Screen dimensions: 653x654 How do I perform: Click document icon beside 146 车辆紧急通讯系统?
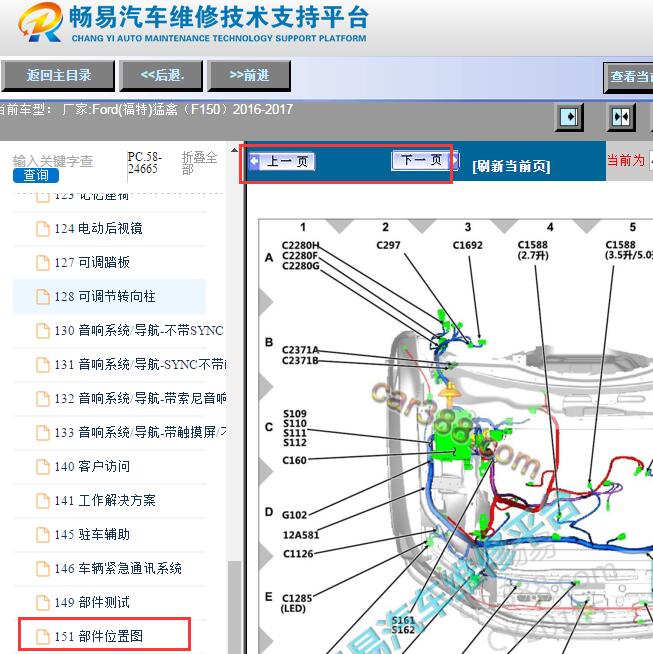pyautogui.click(x=43, y=568)
